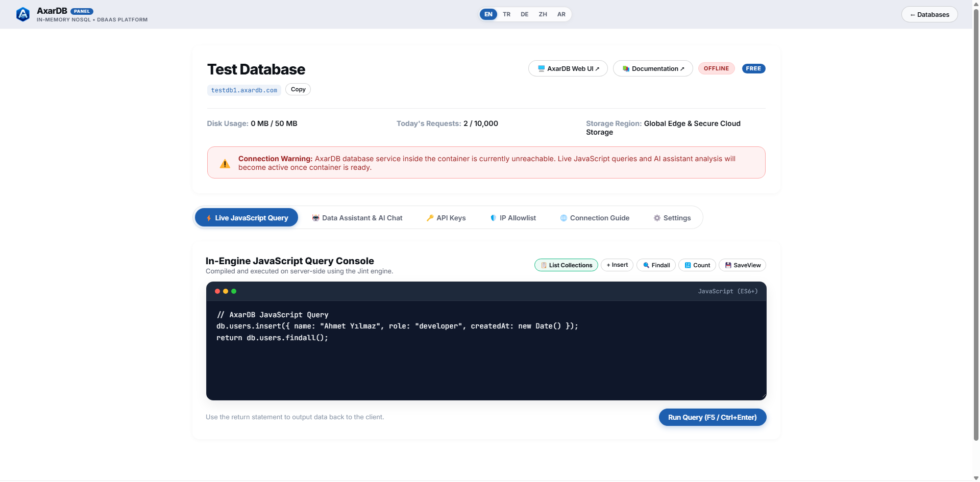Click the globe icon beside Connection Guide

pos(563,218)
